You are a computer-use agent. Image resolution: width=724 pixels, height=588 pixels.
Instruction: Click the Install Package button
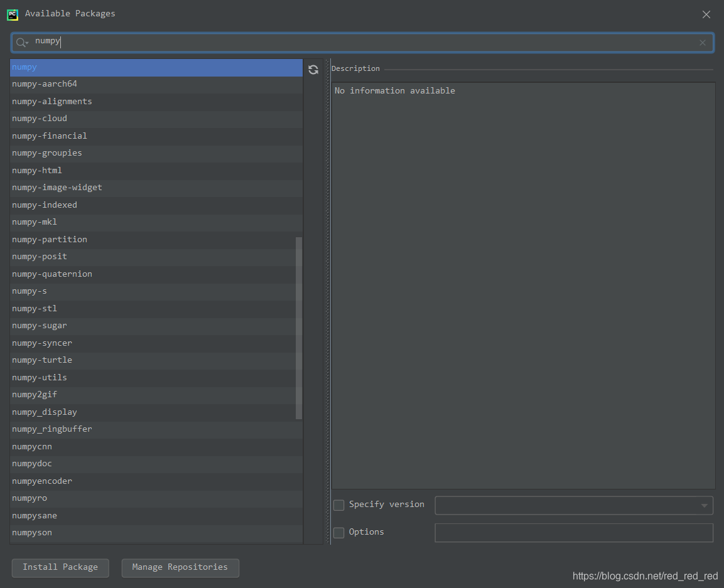click(60, 568)
